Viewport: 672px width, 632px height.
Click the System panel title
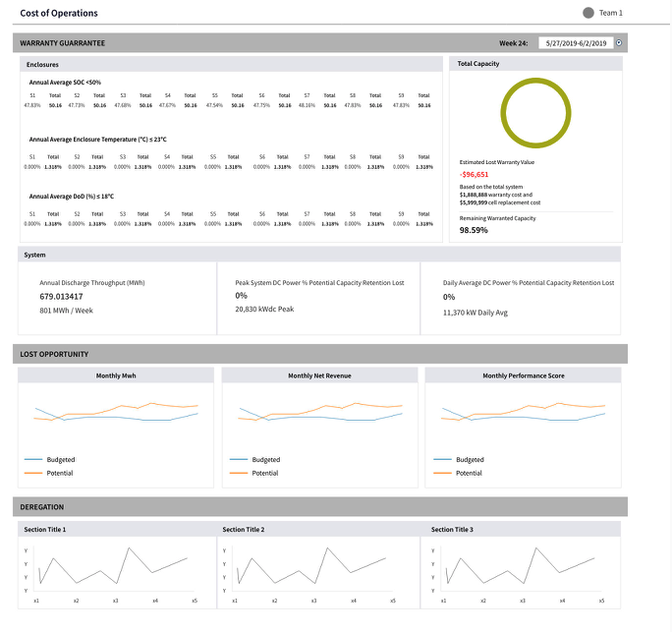click(x=34, y=255)
